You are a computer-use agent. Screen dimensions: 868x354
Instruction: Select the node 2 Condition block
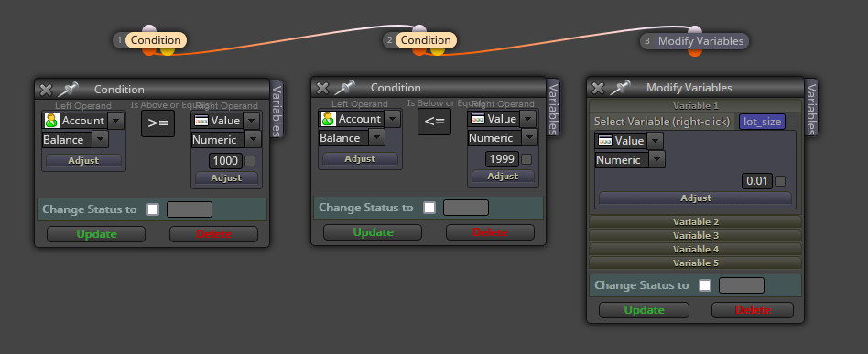[x=427, y=40]
